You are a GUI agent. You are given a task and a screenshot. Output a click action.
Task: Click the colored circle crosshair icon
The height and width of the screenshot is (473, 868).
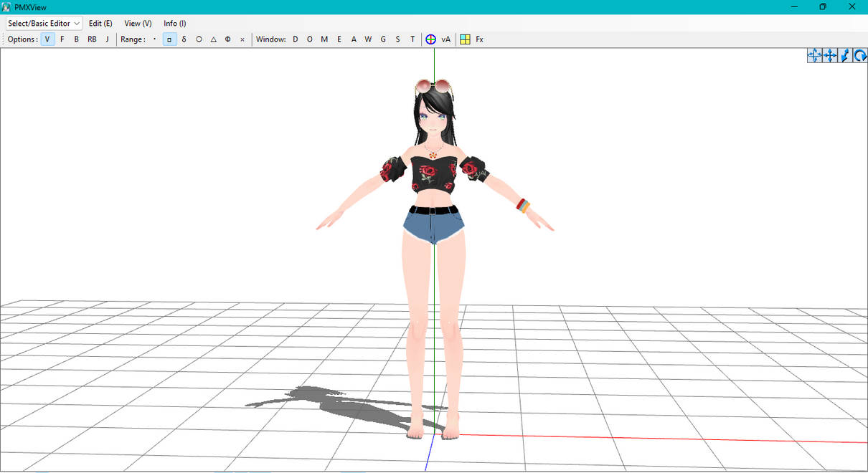tap(430, 39)
